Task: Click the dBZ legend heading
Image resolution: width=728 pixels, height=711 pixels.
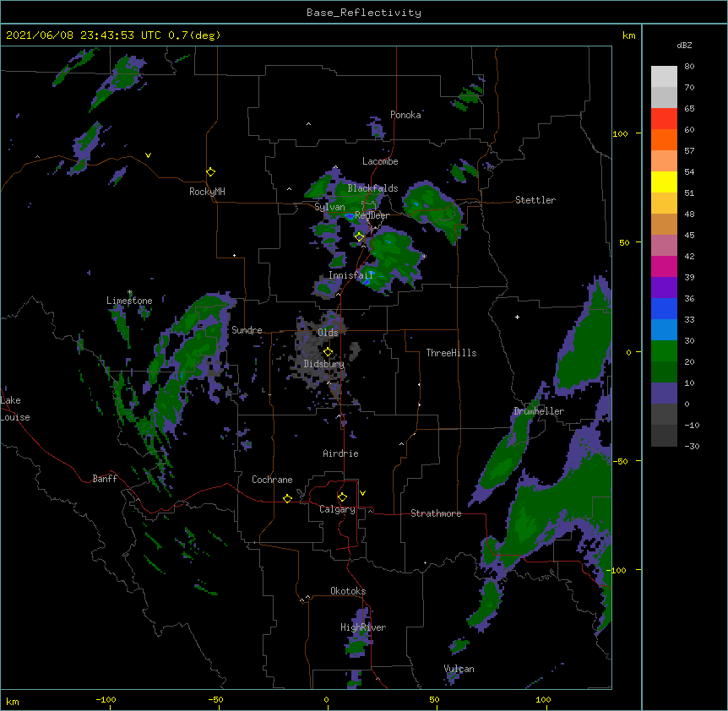Action: [x=684, y=46]
